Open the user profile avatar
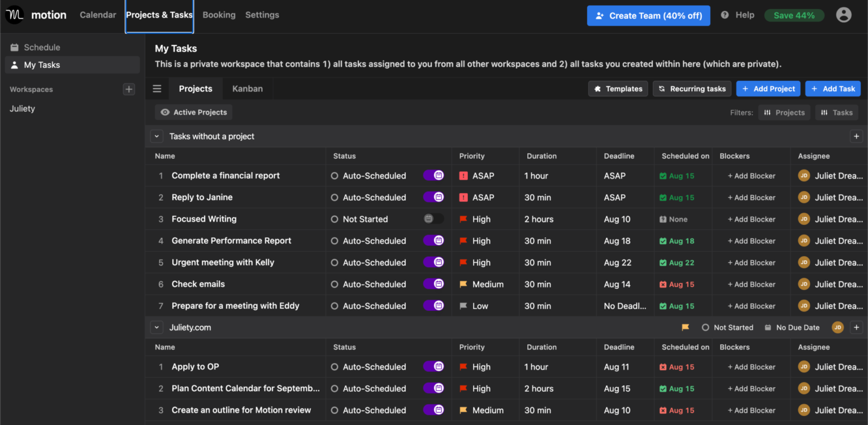Screen dimensions: 868x425 click(844, 15)
